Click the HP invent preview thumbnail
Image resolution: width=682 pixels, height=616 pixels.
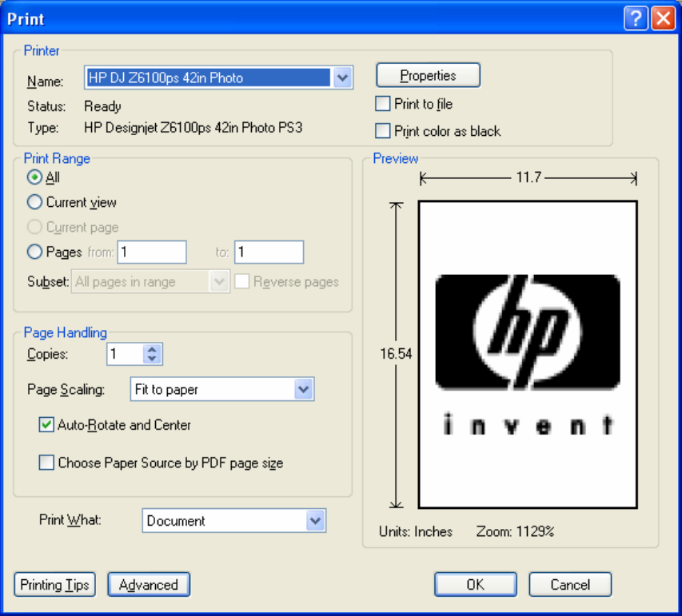[x=528, y=354]
